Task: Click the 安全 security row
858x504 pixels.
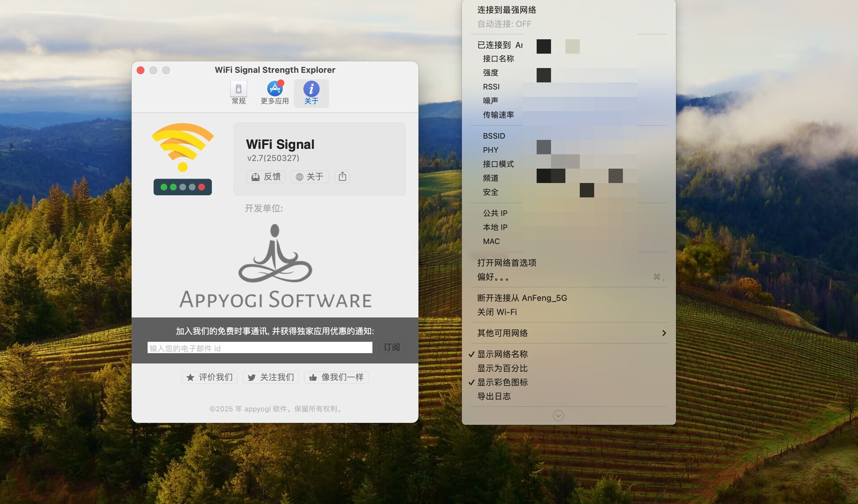Action: [x=568, y=192]
